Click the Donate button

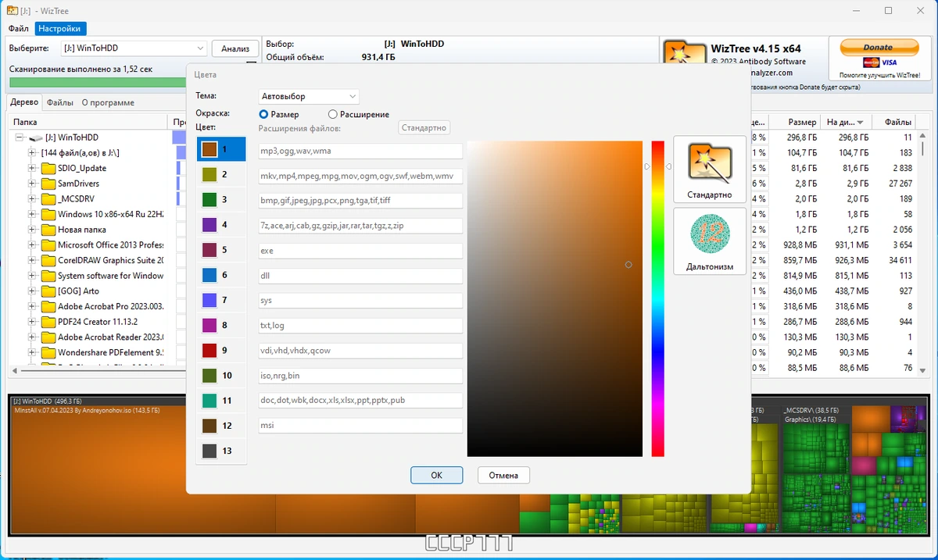(x=879, y=47)
